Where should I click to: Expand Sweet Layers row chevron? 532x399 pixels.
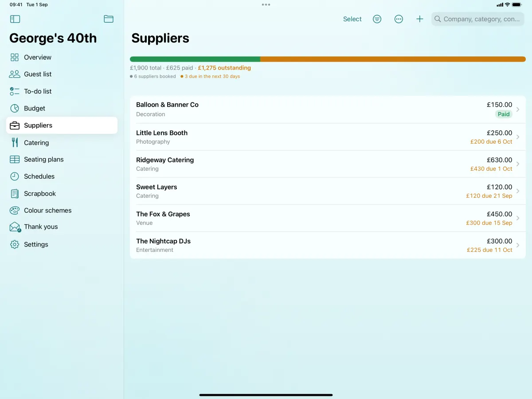pos(518,191)
